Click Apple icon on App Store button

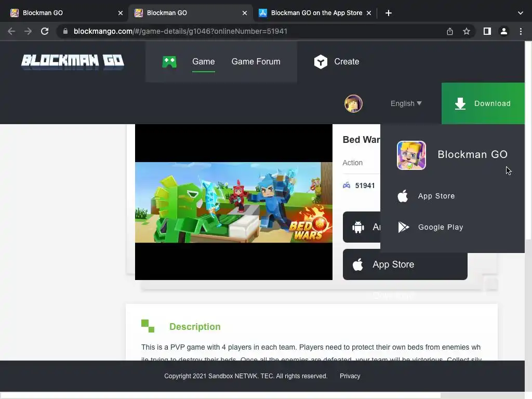(358, 264)
